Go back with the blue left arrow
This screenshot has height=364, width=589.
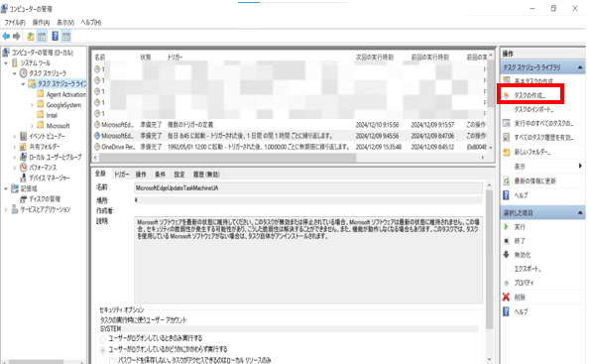[x=6, y=36]
